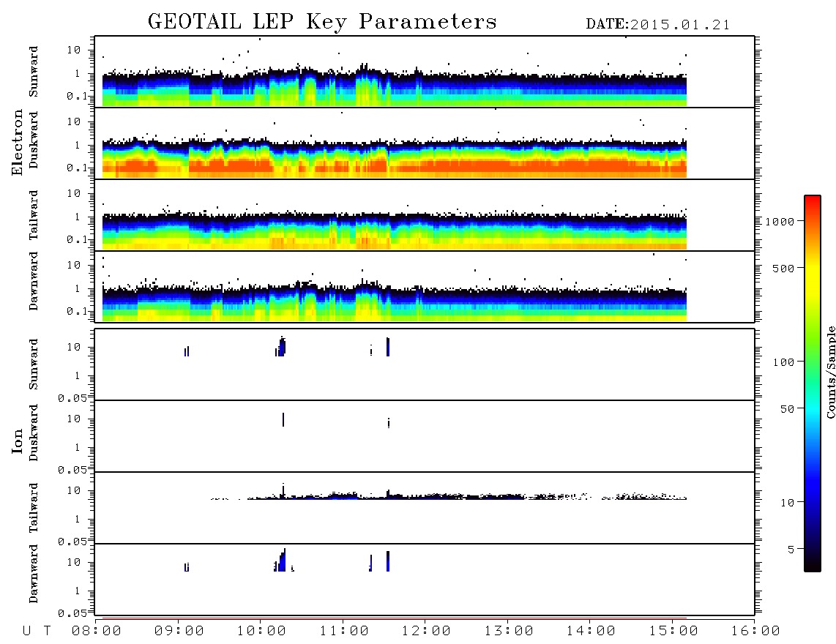Click the rainbow Counts/Sample color bar
Image resolution: width=836 pixels, height=644 pixels.
point(812,383)
